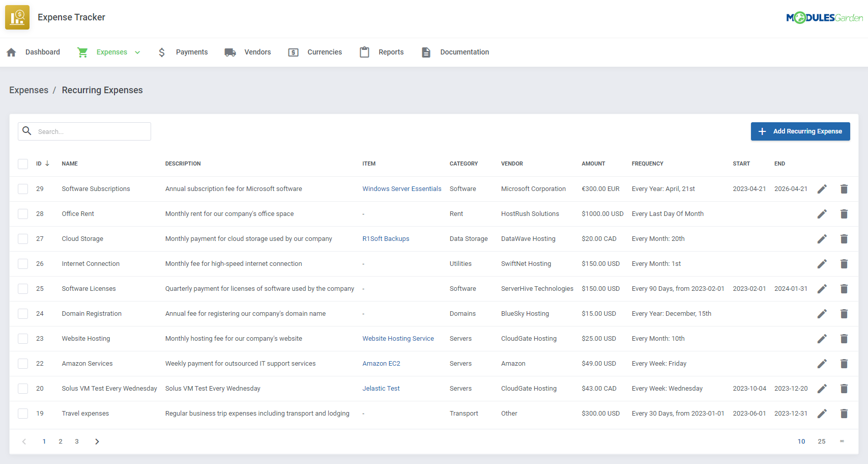The width and height of the screenshot is (868, 464).
Task: Open the Currencies icon
Action: [x=293, y=52]
